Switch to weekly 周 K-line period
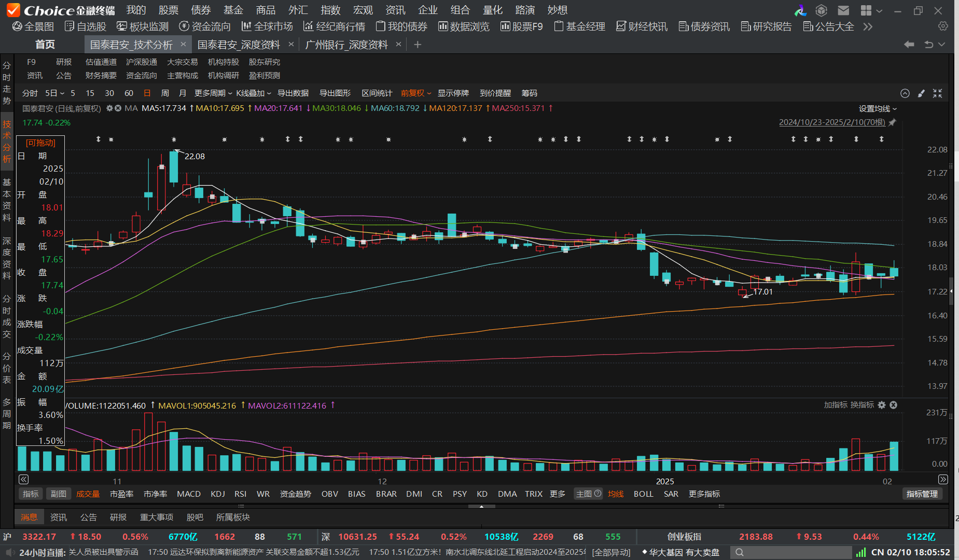Viewport: 959px width, 560px height. point(165,93)
